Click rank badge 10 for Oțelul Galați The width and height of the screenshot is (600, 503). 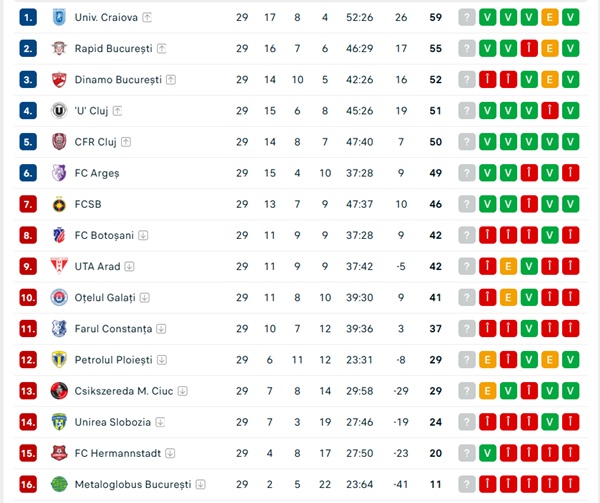tap(28, 297)
